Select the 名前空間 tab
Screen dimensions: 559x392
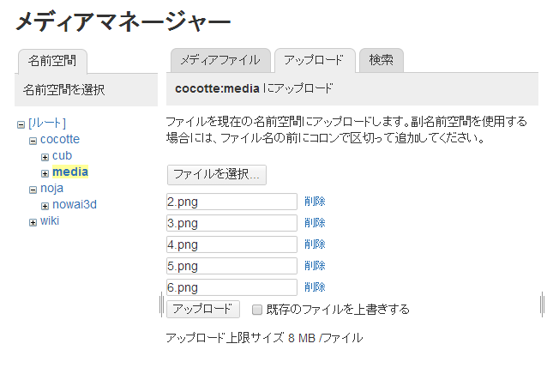click(52, 62)
